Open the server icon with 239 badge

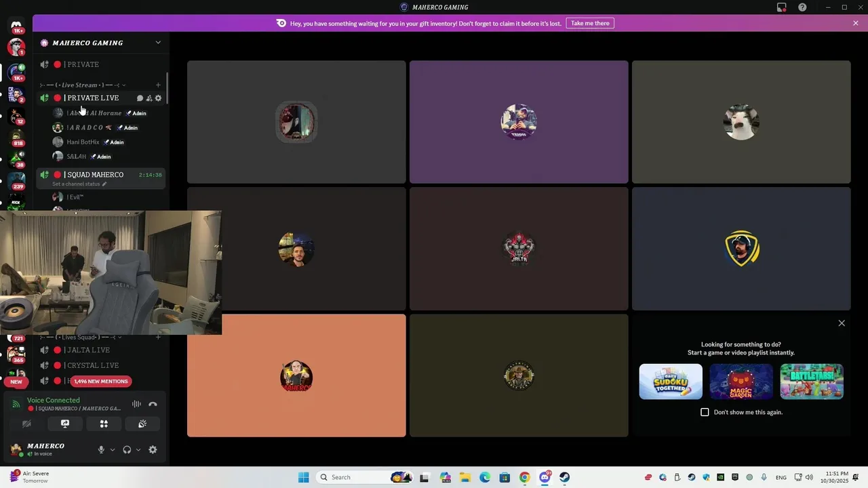click(16, 180)
